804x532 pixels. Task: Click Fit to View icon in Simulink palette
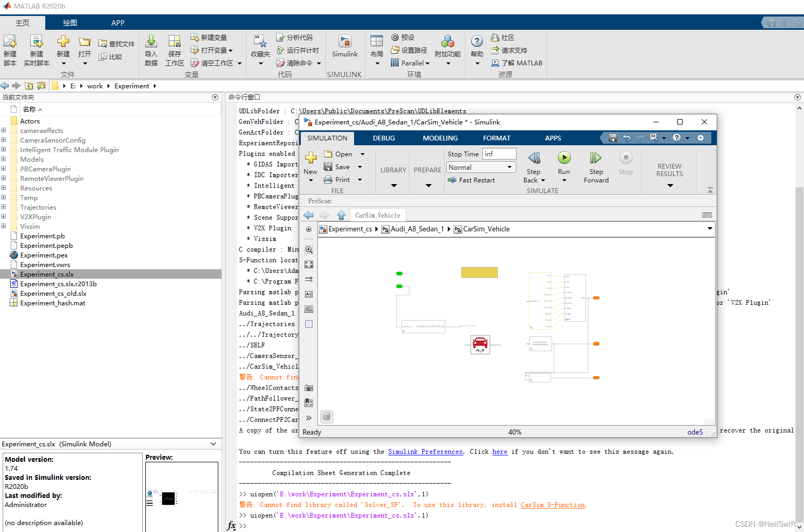click(309, 264)
